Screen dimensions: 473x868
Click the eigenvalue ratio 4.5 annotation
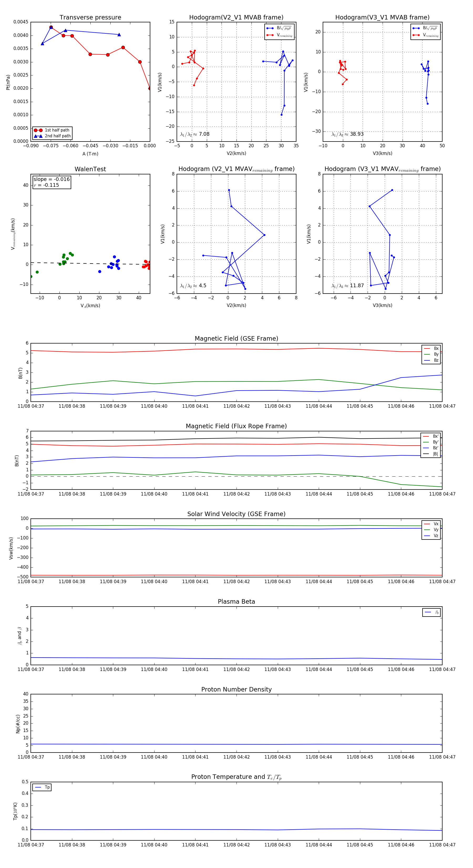[193, 286]
